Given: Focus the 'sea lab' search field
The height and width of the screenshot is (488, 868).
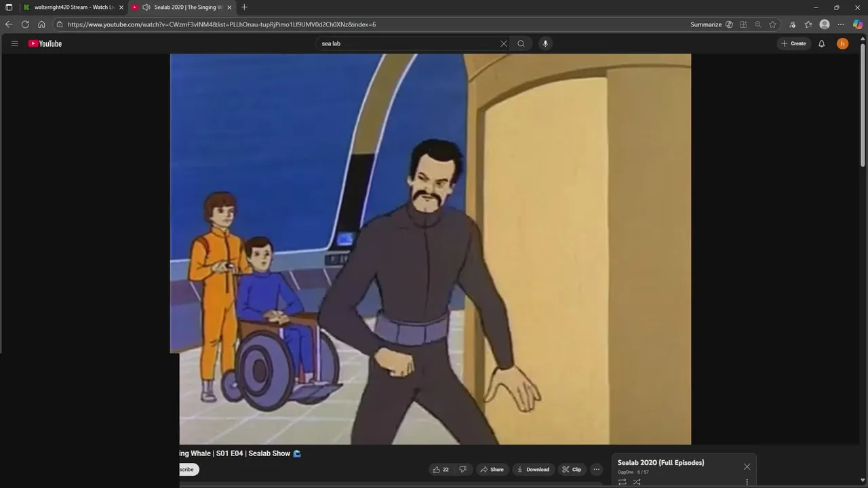Looking at the screenshot, I should (x=407, y=43).
